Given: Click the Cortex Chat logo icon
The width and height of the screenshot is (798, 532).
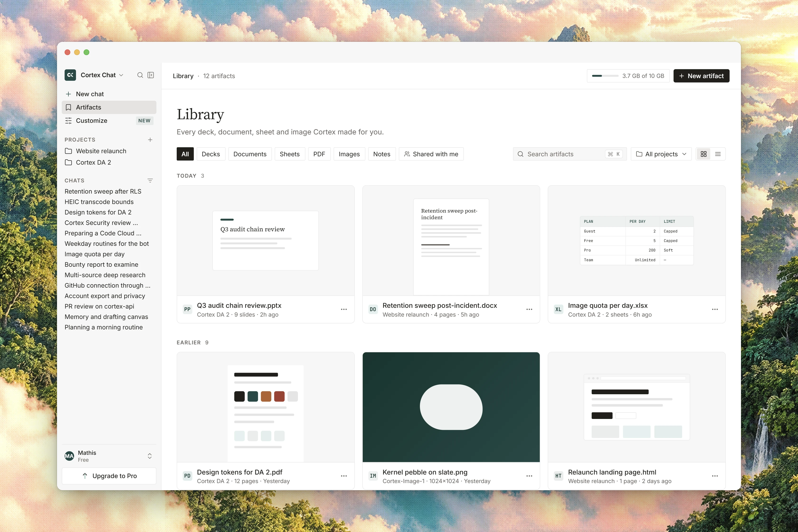Looking at the screenshot, I should [x=70, y=75].
